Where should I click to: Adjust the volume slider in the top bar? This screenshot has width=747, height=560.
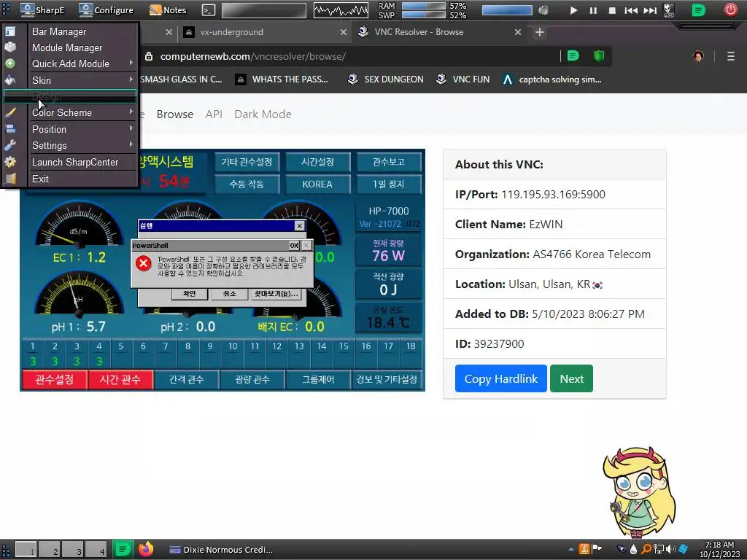(507, 10)
